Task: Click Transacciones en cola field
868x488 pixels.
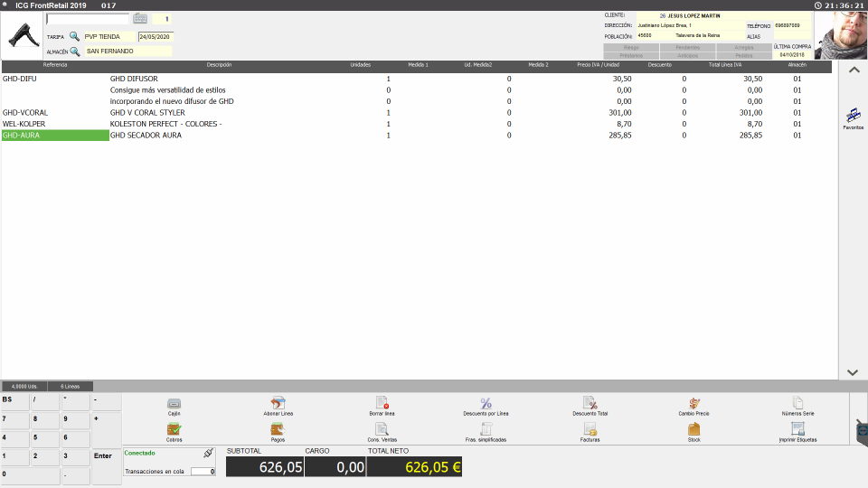Action: pos(203,472)
